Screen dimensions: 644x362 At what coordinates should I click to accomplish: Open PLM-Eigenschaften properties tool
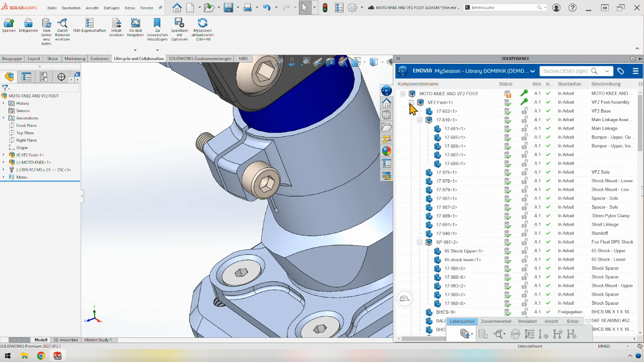pyautogui.click(x=89, y=23)
